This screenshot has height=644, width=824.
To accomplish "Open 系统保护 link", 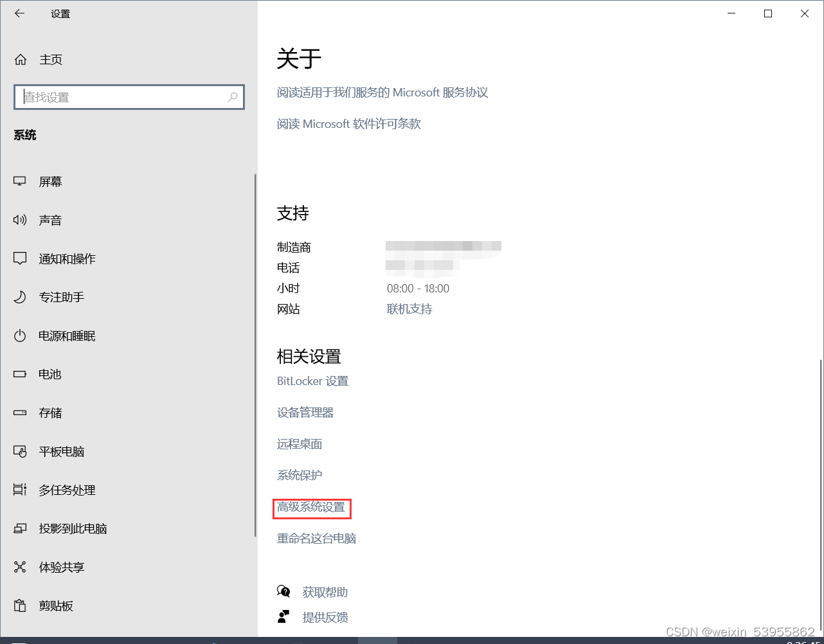I will (x=300, y=476).
